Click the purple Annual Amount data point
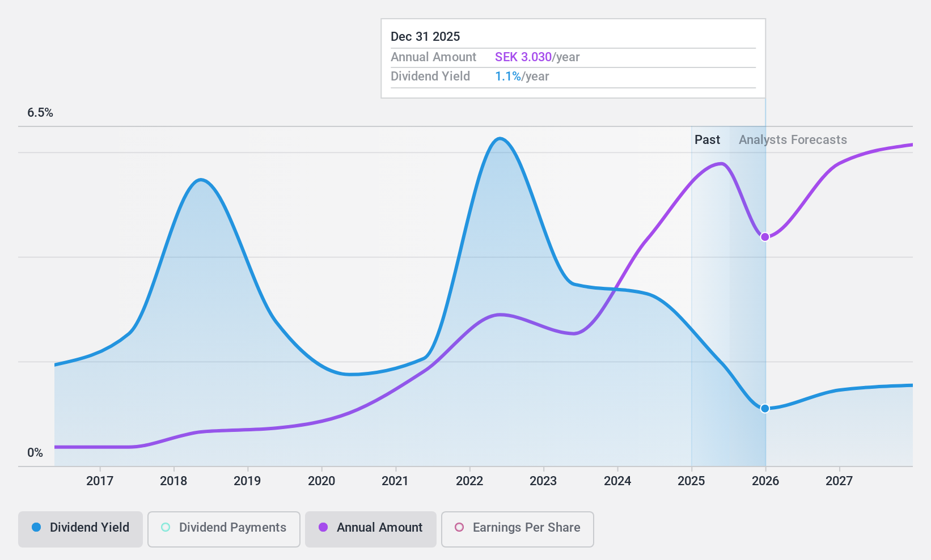The image size is (931, 560). pos(765,237)
